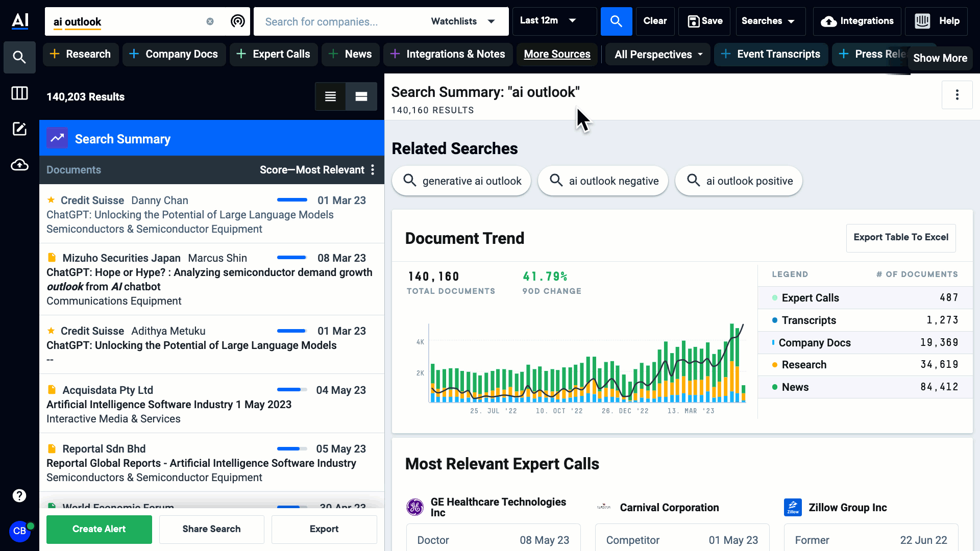Click the AlphaSense AI logo
Viewport: 980px width, 551px height.
point(20,21)
